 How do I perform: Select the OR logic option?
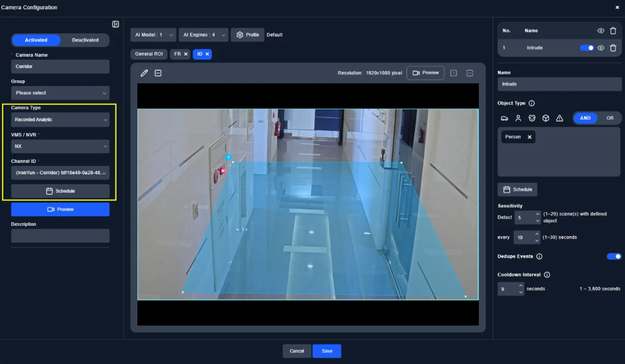point(610,118)
